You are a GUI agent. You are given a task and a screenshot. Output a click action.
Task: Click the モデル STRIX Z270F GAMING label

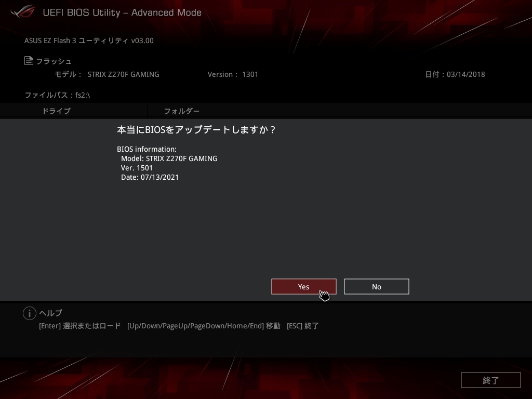point(107,74)
